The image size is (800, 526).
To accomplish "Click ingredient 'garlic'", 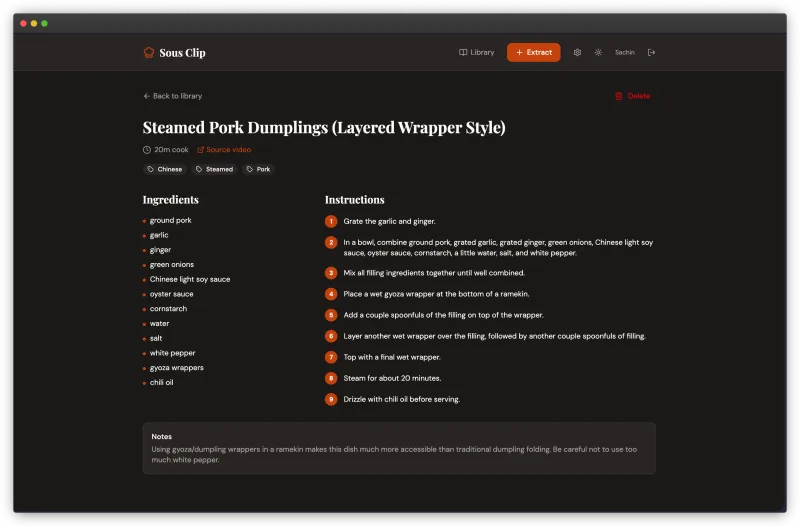I will point(159,235).
